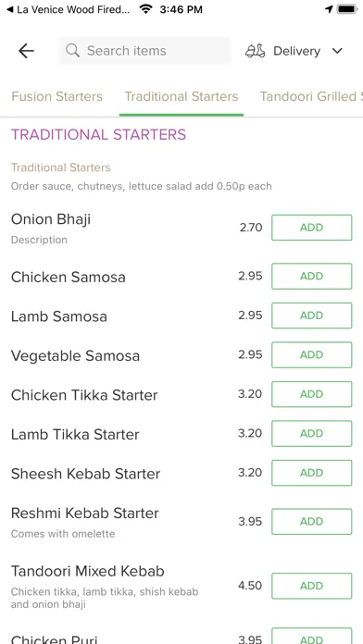Tap the battery indicator icon
363x644 pixels.
click(347, 9)
